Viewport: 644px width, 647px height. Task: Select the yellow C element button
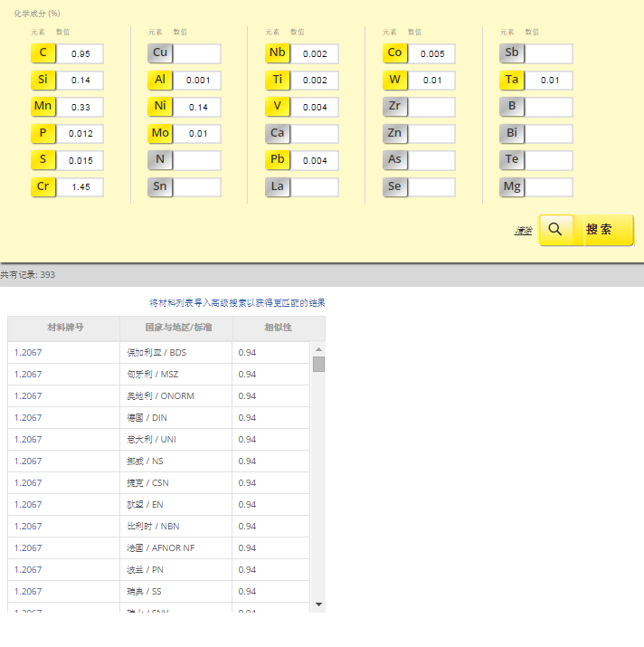(43, 53)
